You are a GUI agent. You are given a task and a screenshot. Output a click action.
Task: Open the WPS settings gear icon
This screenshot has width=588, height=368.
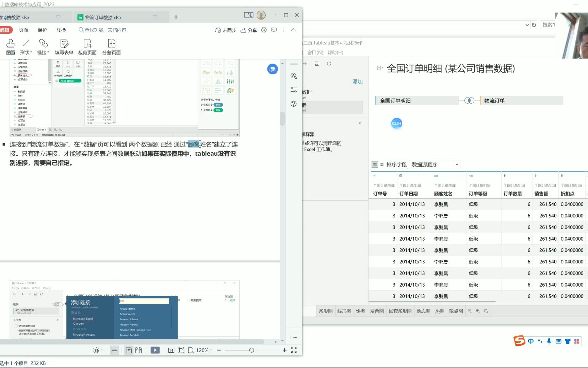pyautogui.click(x=264, y=30)
